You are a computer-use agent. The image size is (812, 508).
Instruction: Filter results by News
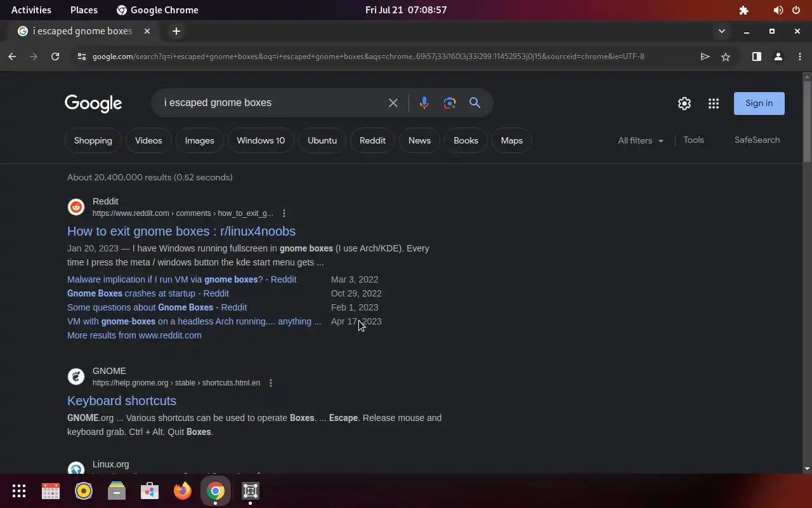[419, 140]
